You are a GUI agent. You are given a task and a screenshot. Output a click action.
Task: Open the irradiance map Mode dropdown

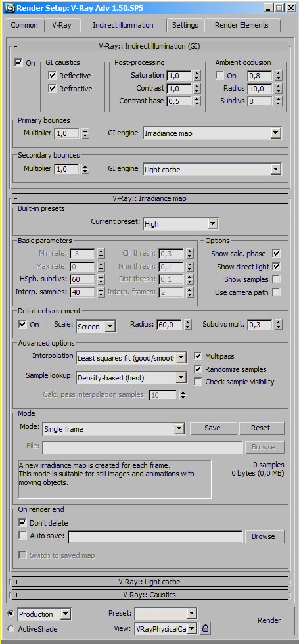114,428
